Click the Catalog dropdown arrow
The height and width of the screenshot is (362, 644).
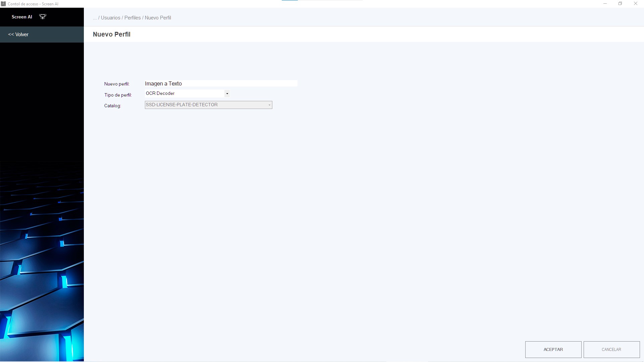(269, 105)
